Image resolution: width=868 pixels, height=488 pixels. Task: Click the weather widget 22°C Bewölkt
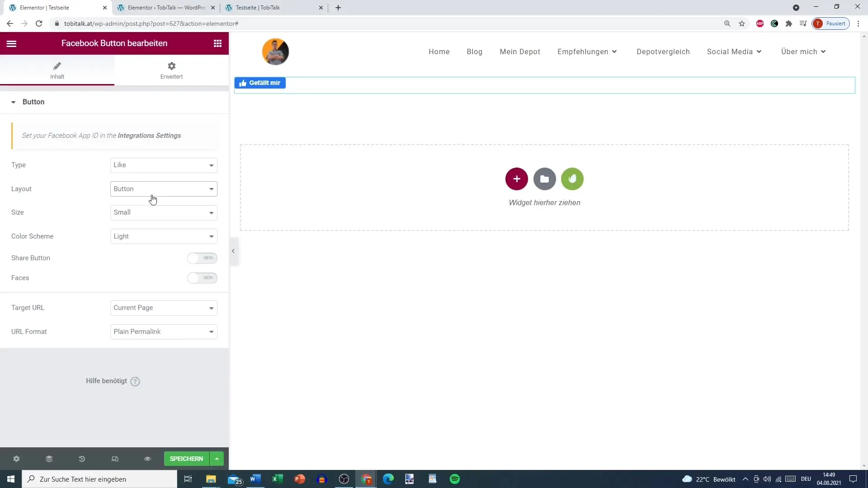click(708, 479)
